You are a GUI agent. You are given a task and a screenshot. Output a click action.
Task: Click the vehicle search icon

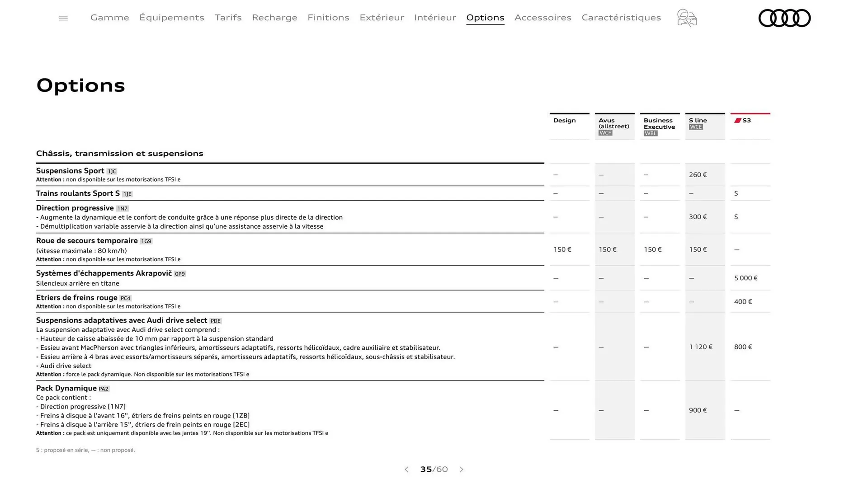[687, 18]
